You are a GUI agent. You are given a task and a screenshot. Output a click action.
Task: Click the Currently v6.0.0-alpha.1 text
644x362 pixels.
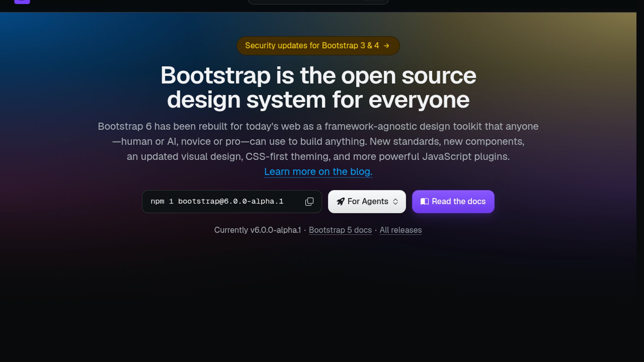coord(258,230)
